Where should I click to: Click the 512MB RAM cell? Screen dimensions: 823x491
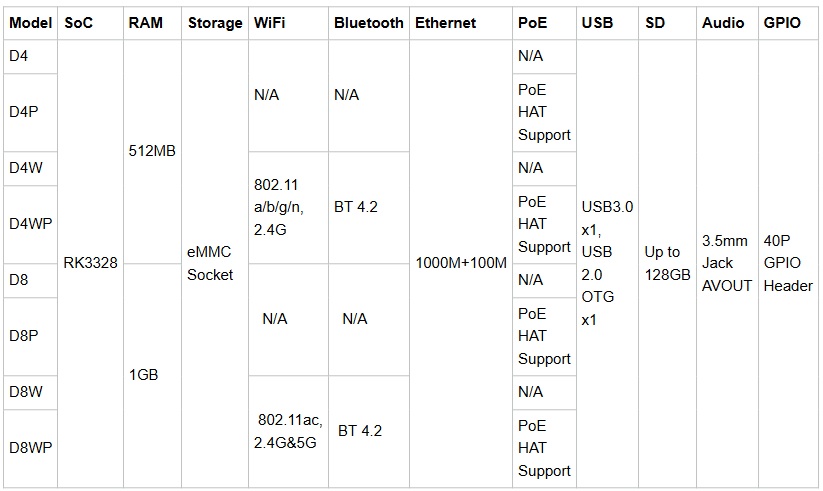[x=152, y=151]
